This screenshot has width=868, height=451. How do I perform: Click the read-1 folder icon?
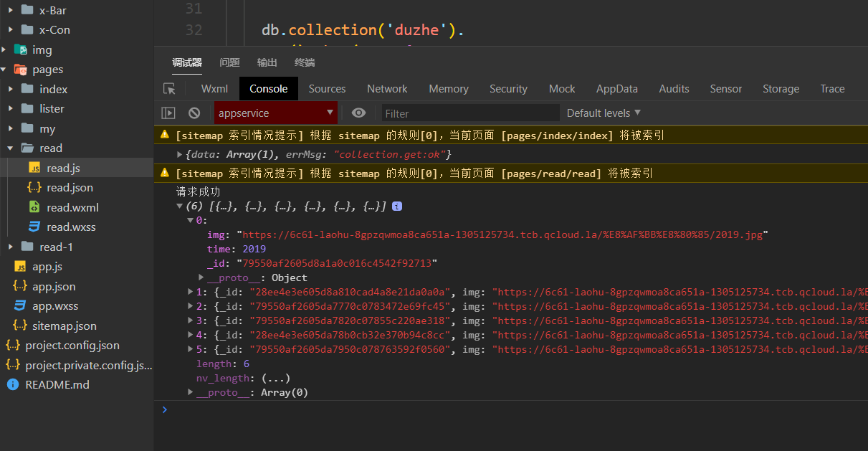[27, 247]
